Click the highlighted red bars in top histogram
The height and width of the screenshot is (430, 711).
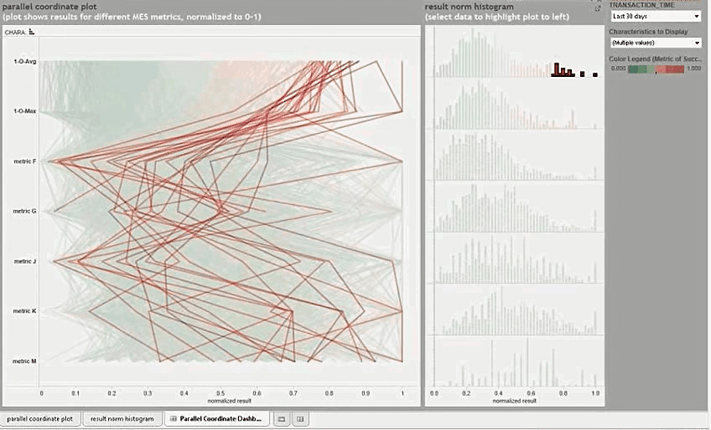[563, 70]
